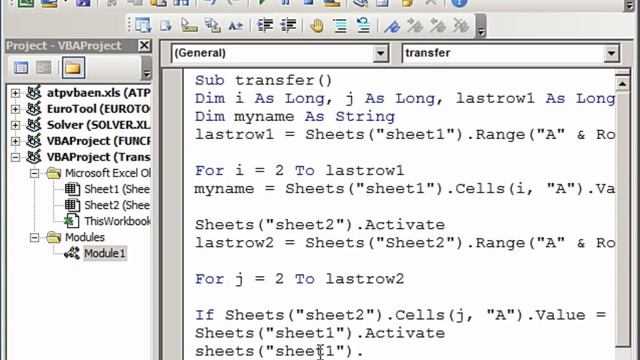The width and height of the screenshot is (640, 360).
Task: Collapse the VBAProject (Trans...) node
Action: pyautogui.click(x=15, y=157)
